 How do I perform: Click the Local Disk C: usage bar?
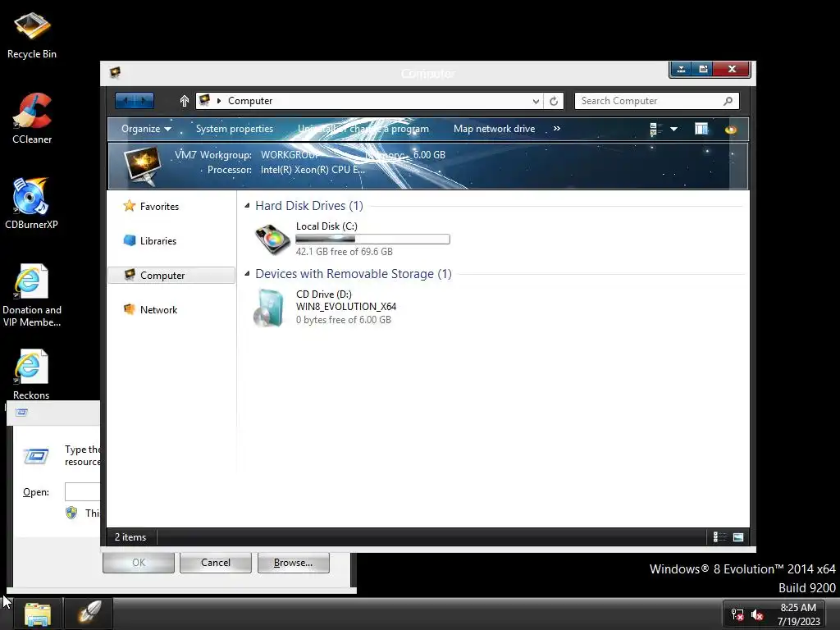pyautogui.click(x=373, y=239)
